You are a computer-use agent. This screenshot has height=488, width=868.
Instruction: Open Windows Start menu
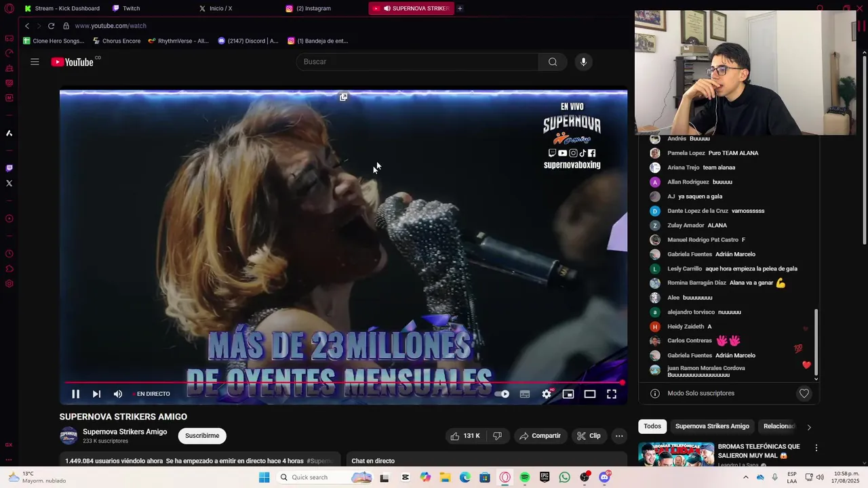264,477
